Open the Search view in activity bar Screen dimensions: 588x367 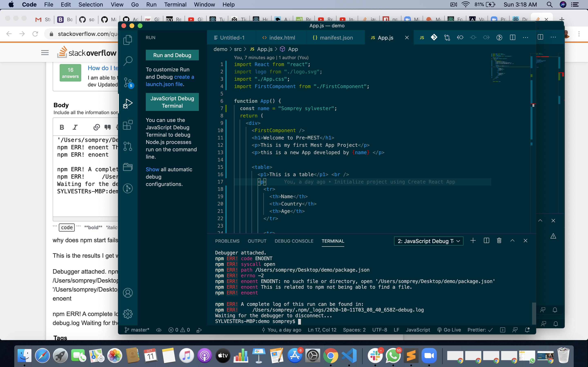[128, 61]
